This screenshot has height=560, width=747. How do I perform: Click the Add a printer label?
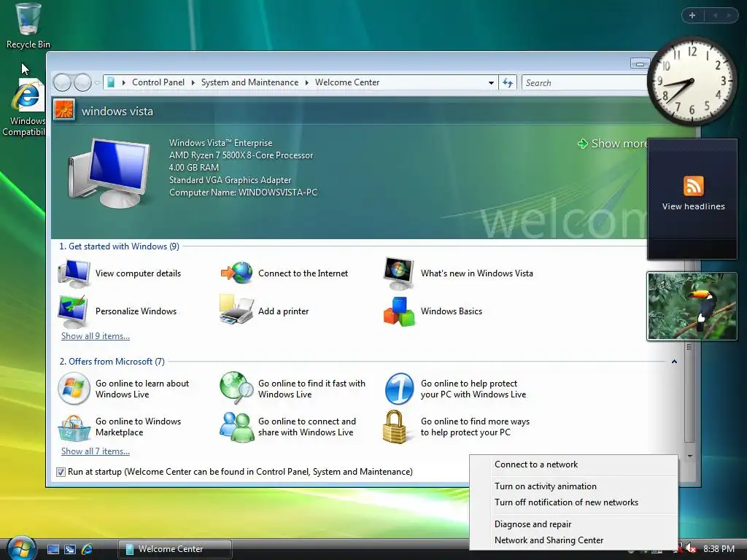click(x=284, y=311)
